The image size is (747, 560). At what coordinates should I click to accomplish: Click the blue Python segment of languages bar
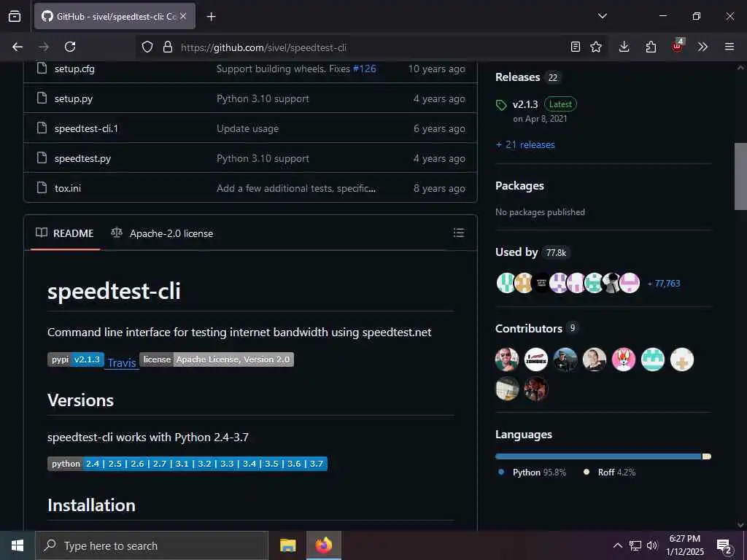598,456
